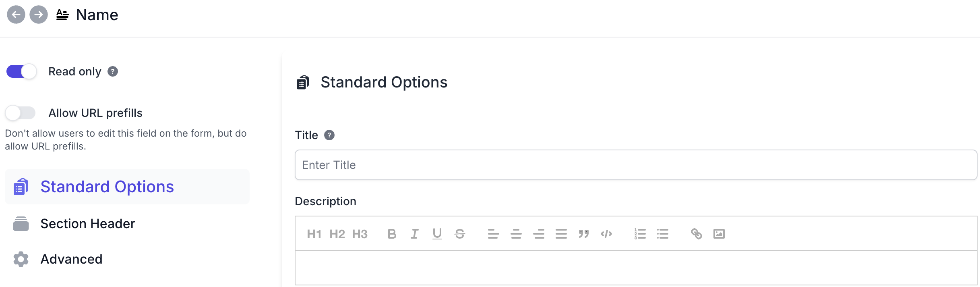Viewport: 980px width, 287px height.
Task: Insert a blockquote in the Description
Action: tap(584, 234)
